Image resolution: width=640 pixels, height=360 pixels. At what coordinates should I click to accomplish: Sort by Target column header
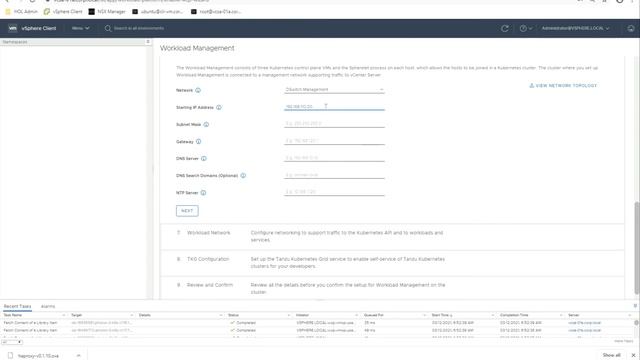click(77, 315)
